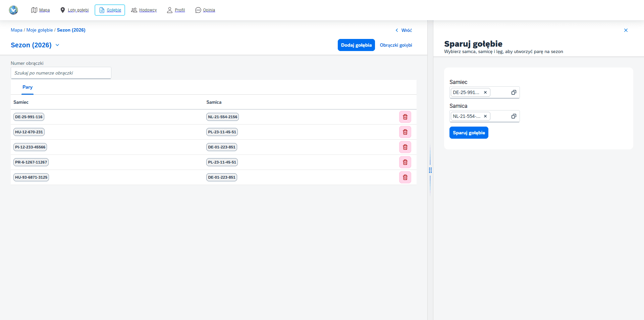Click the panel splitter grip handle

click(x=430, y=170)
